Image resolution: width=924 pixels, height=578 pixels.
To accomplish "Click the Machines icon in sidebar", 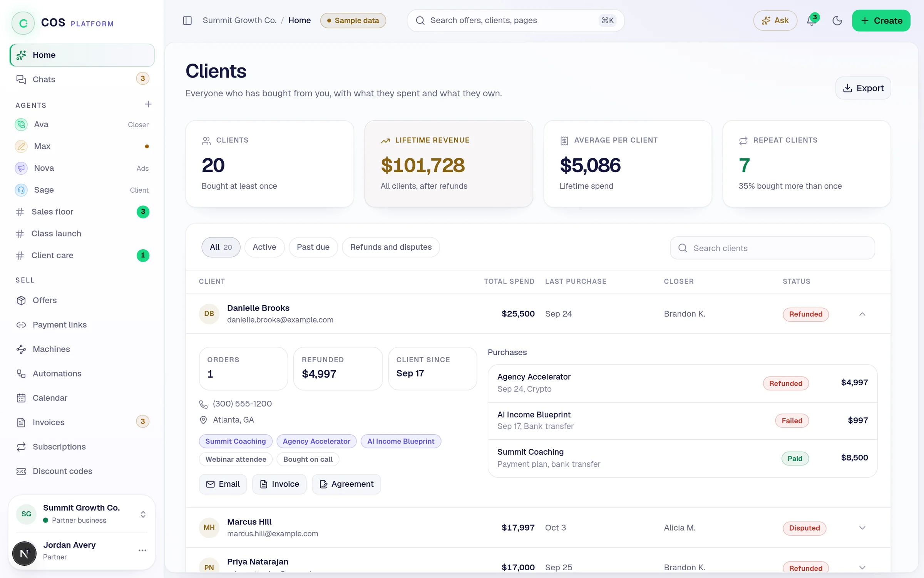I will point(21,349).
